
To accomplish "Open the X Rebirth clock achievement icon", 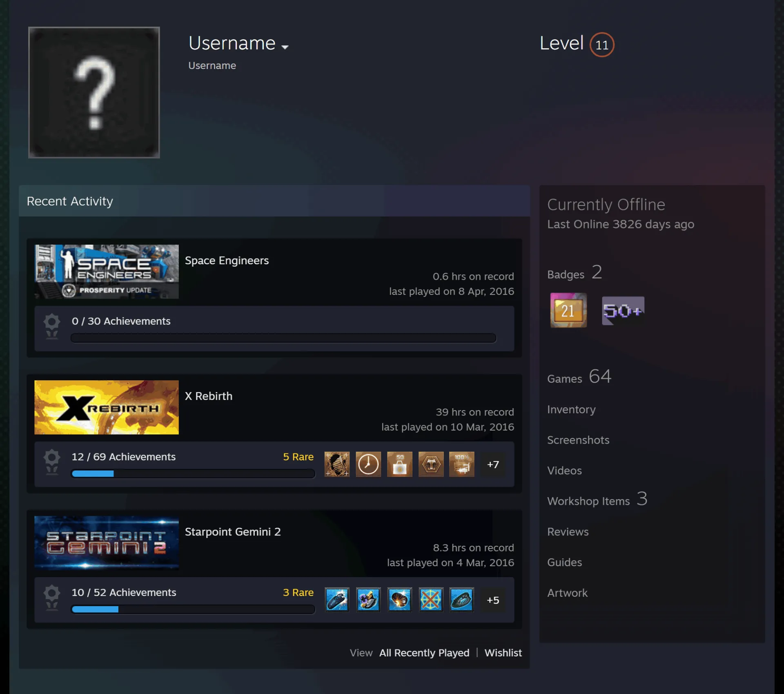I will 368,464.
